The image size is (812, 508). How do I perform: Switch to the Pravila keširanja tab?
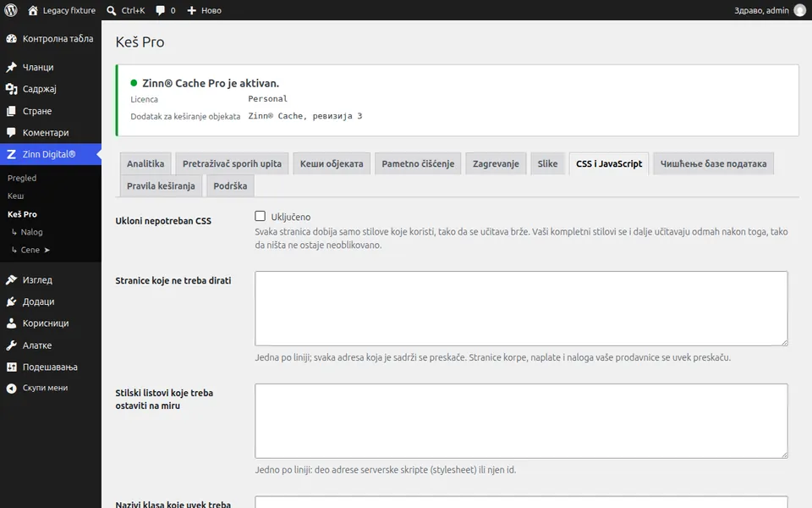(161, 186)
